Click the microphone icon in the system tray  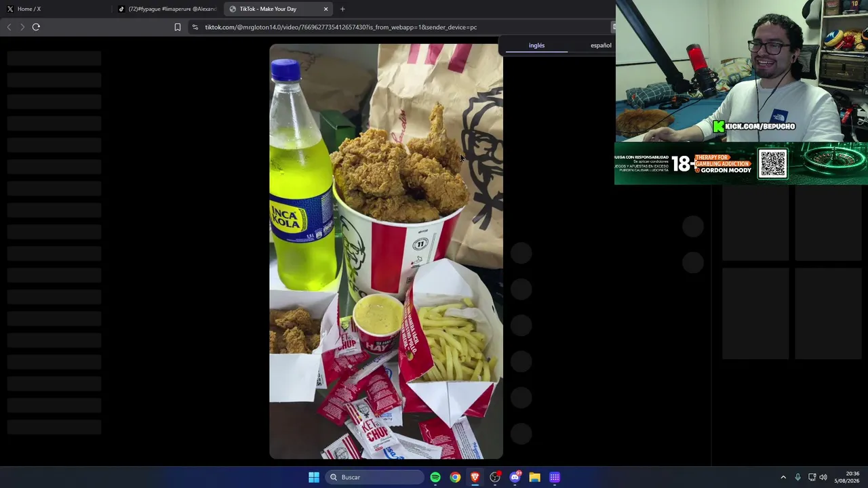point(797,477)
